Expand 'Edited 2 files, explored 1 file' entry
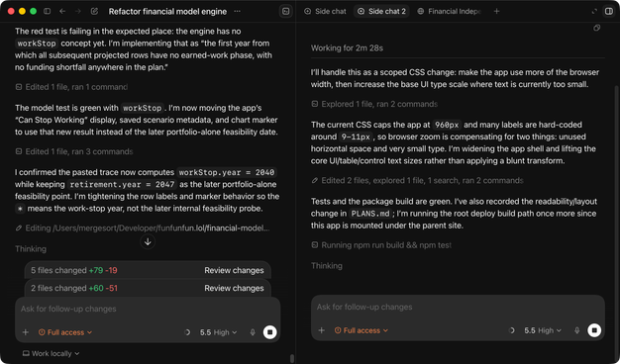 coord(418,180)
